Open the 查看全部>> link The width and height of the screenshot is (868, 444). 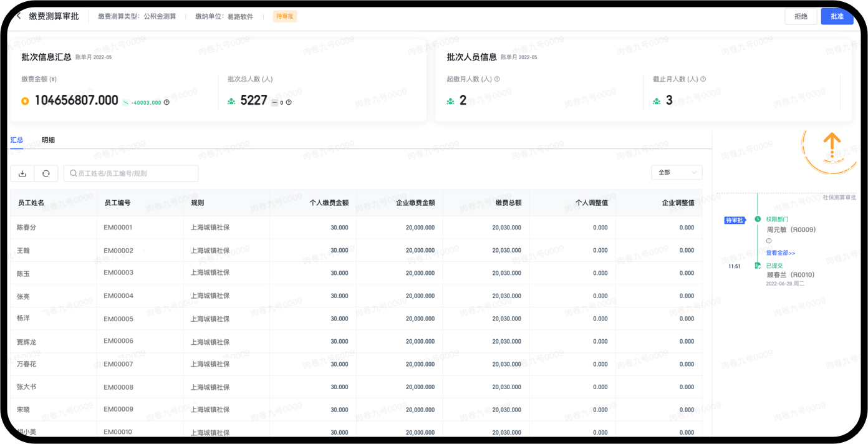[780, 253]
